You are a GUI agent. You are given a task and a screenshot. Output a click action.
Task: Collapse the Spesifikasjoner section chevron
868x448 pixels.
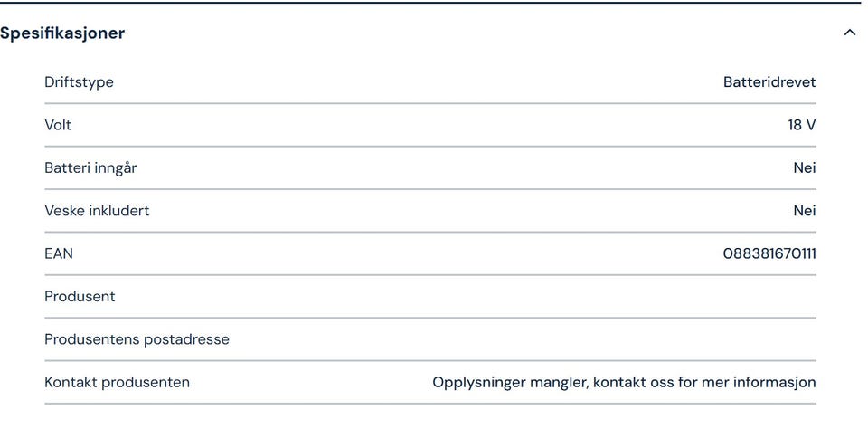pos(849,33)
